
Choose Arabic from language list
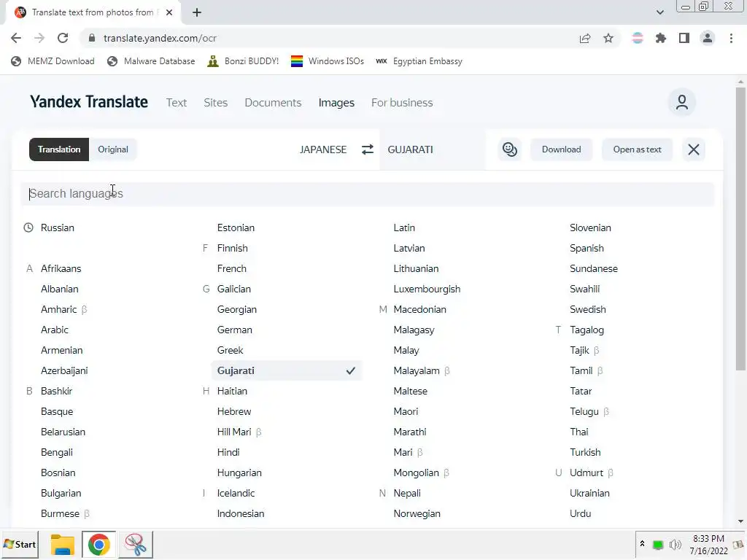tap(55, 330)
